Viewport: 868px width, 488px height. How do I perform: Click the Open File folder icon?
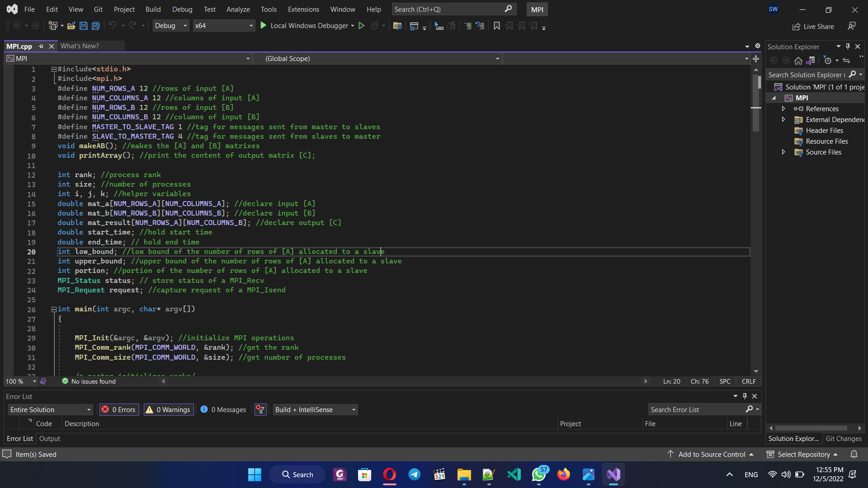(x=71, y=26)
